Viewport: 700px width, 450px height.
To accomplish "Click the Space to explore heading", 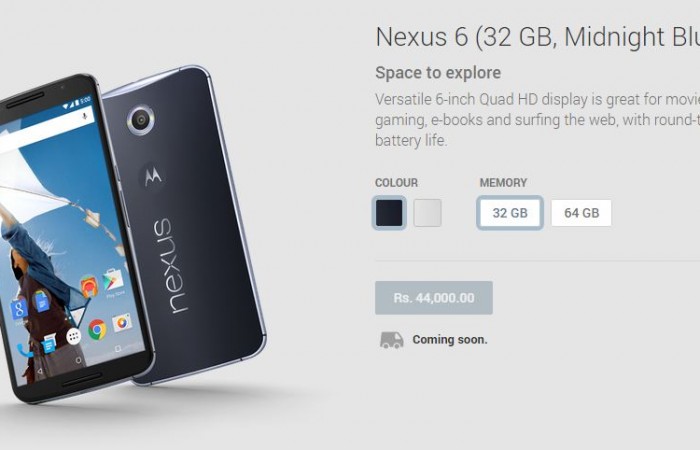I will pos(438,73).
